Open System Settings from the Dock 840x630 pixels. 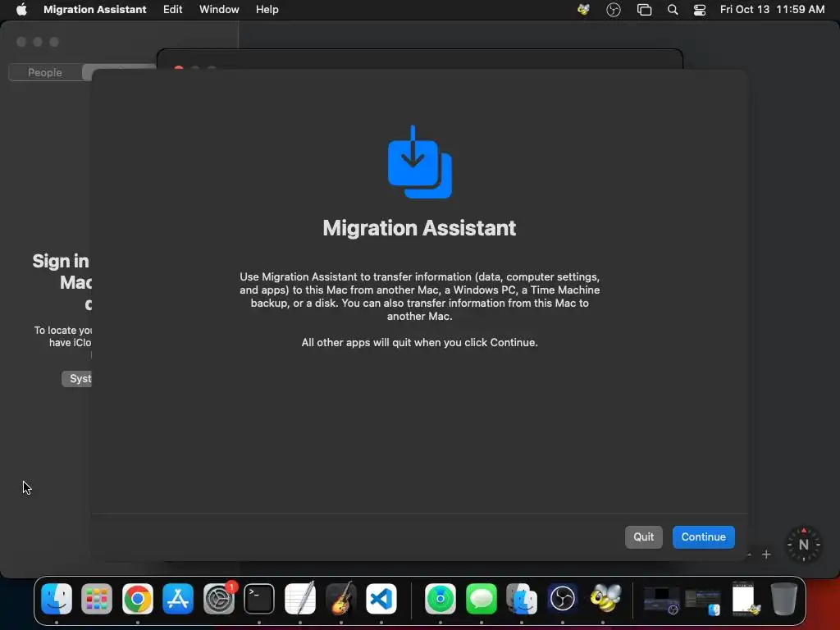coord(218,598)
